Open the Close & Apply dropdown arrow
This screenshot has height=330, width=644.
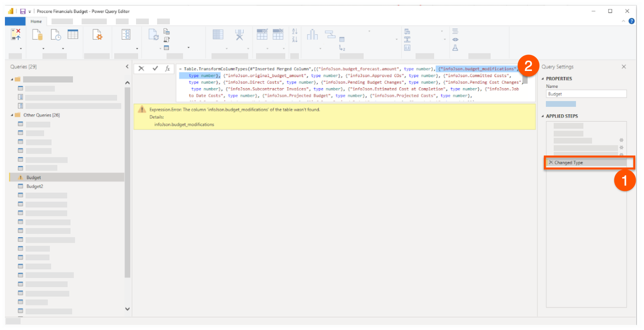[x=21, y=49]
